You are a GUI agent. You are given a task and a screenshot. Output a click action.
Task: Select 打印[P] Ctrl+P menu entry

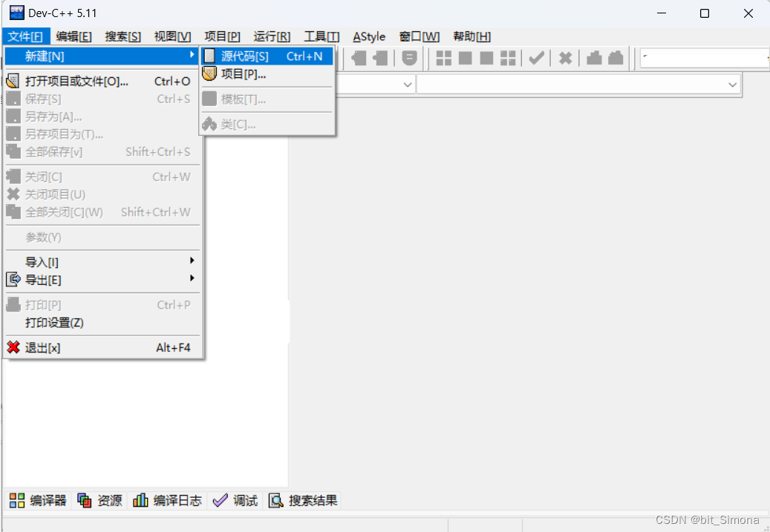(102, 305)
